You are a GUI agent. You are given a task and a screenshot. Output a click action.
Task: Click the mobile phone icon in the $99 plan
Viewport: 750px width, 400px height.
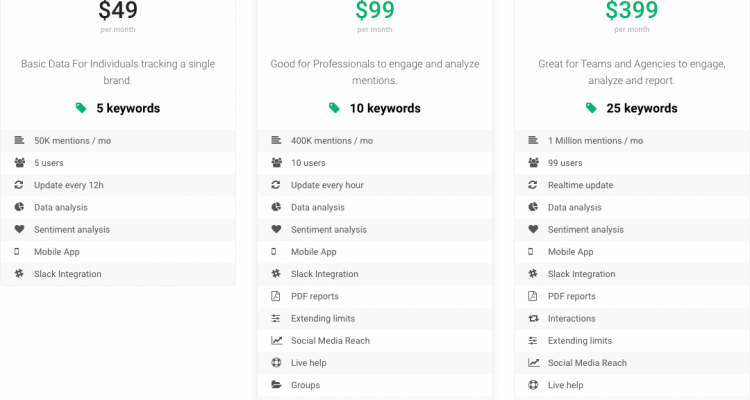click(x=276, y=252)
